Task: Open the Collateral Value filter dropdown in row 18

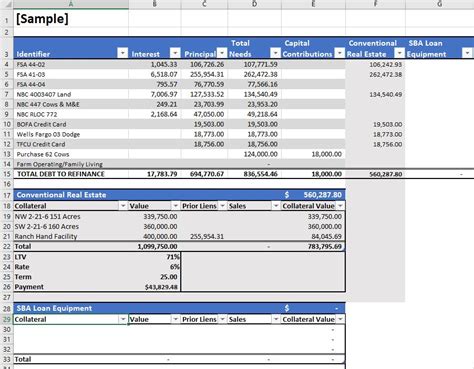Action: pos(340,206)
